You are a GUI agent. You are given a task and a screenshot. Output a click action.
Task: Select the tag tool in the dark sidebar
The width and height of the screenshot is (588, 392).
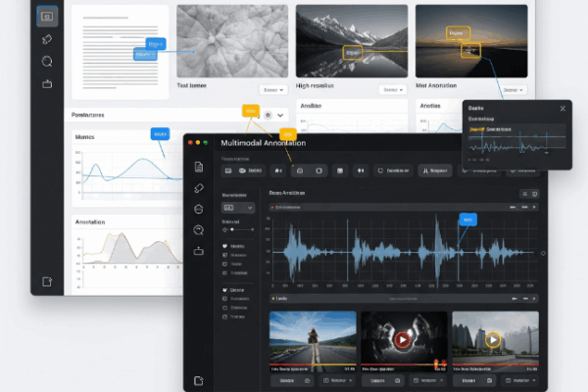point(199,187)
